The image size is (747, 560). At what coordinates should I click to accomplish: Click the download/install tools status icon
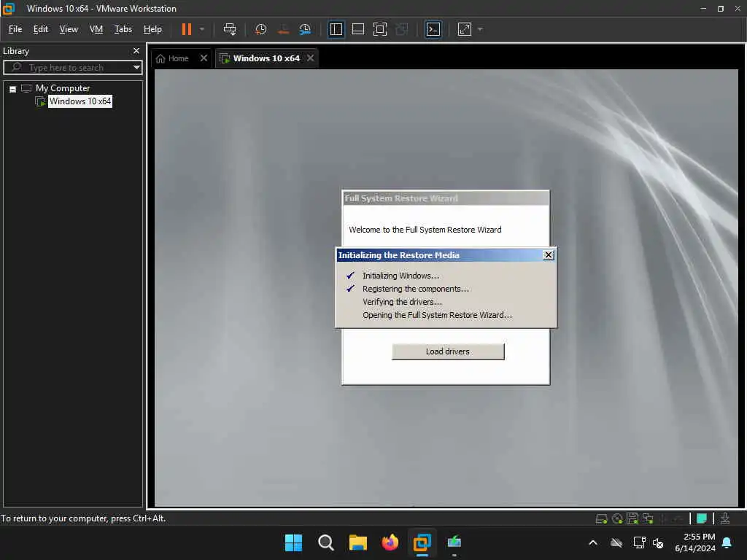[x=725, y=518]
